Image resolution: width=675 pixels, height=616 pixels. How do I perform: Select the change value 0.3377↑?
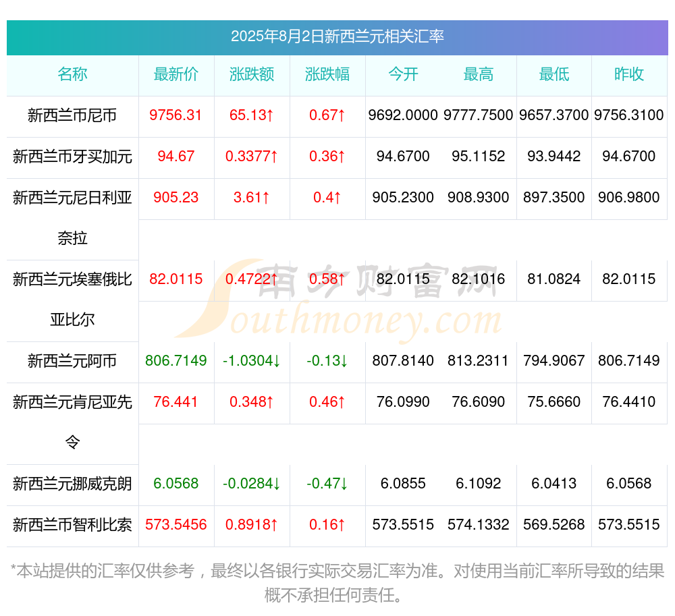point(251,156)
